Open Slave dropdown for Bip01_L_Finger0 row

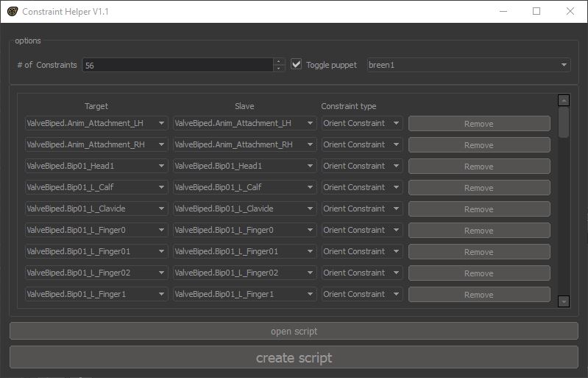[244, 230]
